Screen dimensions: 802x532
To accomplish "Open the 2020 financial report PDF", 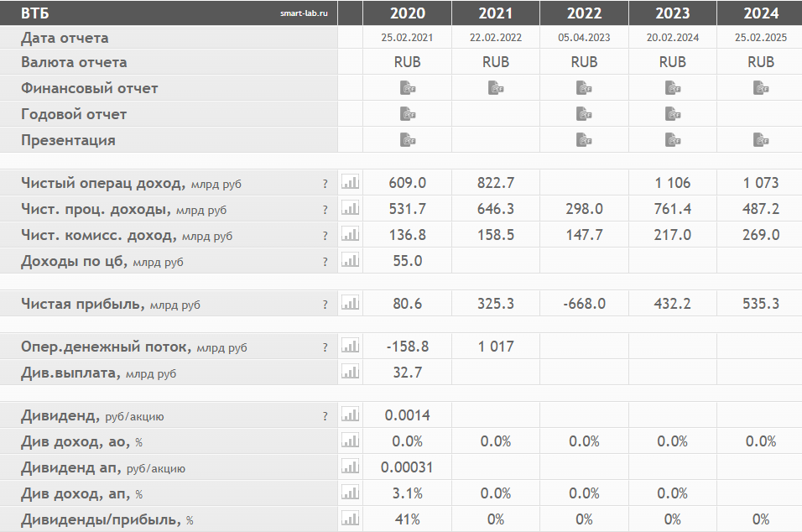I will pyautogui.click(x=407, y=88).
